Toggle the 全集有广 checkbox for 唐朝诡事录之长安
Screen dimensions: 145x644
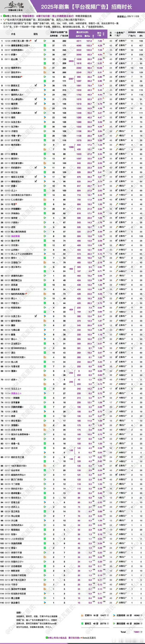(x=116, y=45)
